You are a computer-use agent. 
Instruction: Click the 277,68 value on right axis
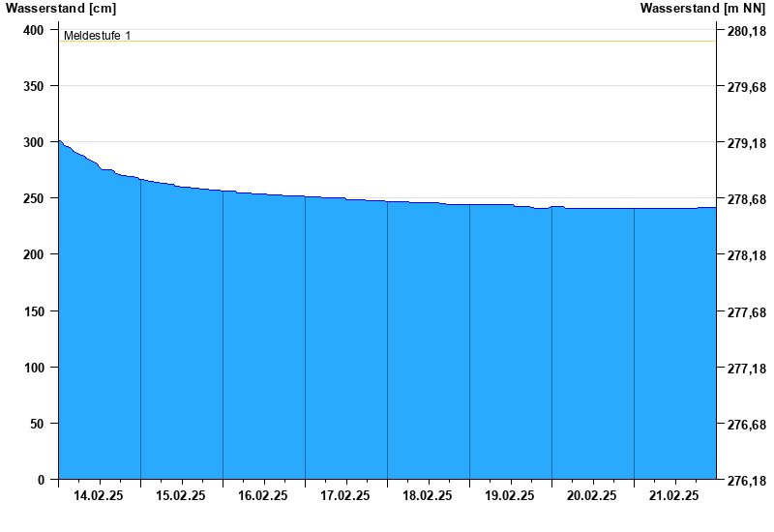tap(747, 312)
